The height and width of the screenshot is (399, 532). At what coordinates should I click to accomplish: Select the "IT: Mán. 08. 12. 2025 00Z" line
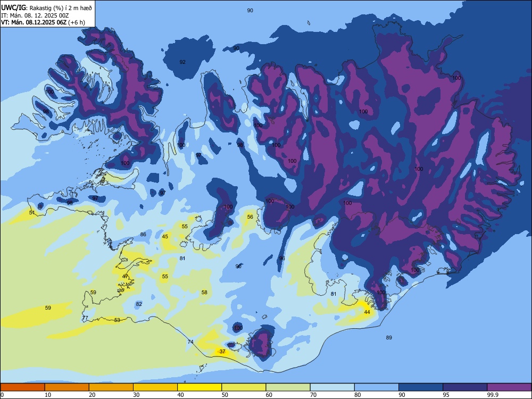tap(35, 15)
